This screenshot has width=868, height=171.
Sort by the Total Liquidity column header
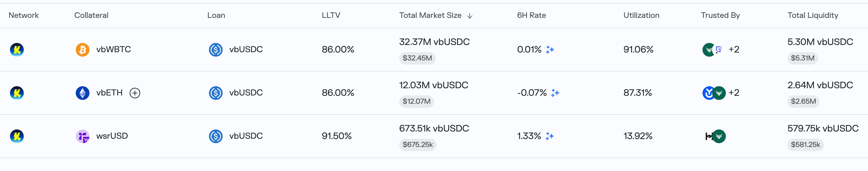click(x=813, y=15)
